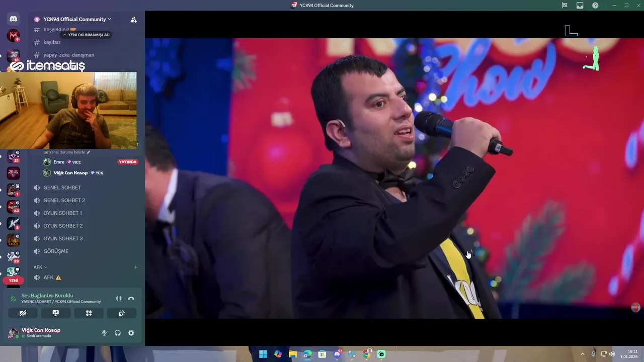Open Yiğit Can Kasap user profile panel
644x362 pixels.
click(x=40, y=332)
